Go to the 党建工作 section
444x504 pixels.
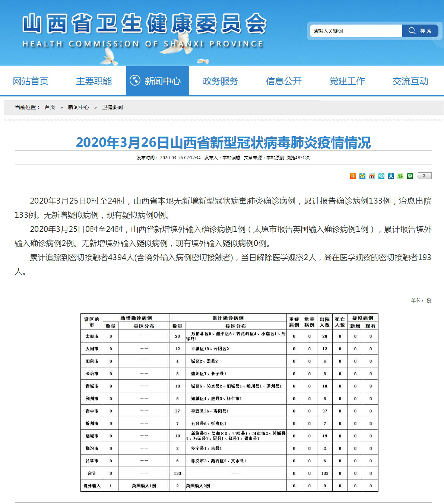pos(347,81)
